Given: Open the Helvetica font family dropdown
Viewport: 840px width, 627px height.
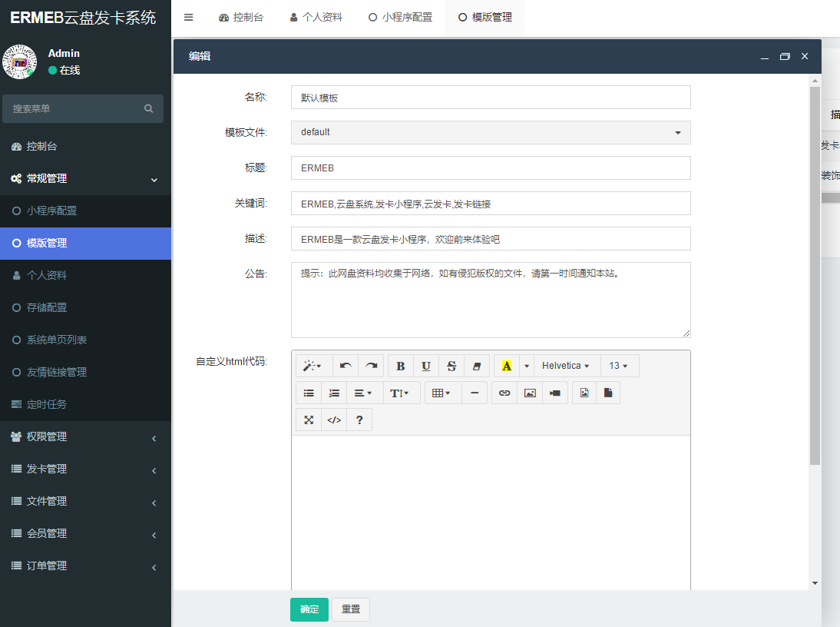Looking at the screenshot, I should coord(565,366).
